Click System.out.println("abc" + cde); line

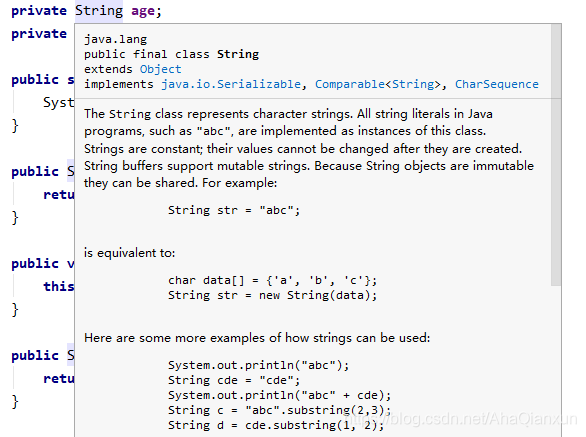coord(280,395)
